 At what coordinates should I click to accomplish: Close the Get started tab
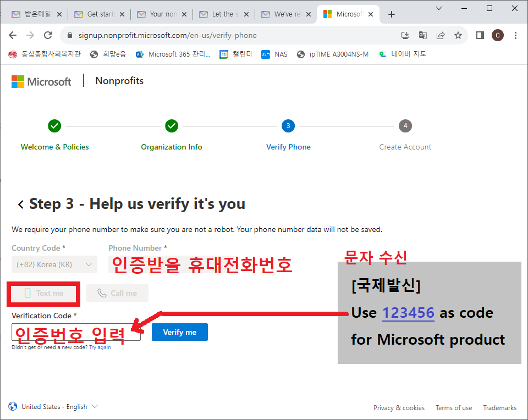pos(122,14)
